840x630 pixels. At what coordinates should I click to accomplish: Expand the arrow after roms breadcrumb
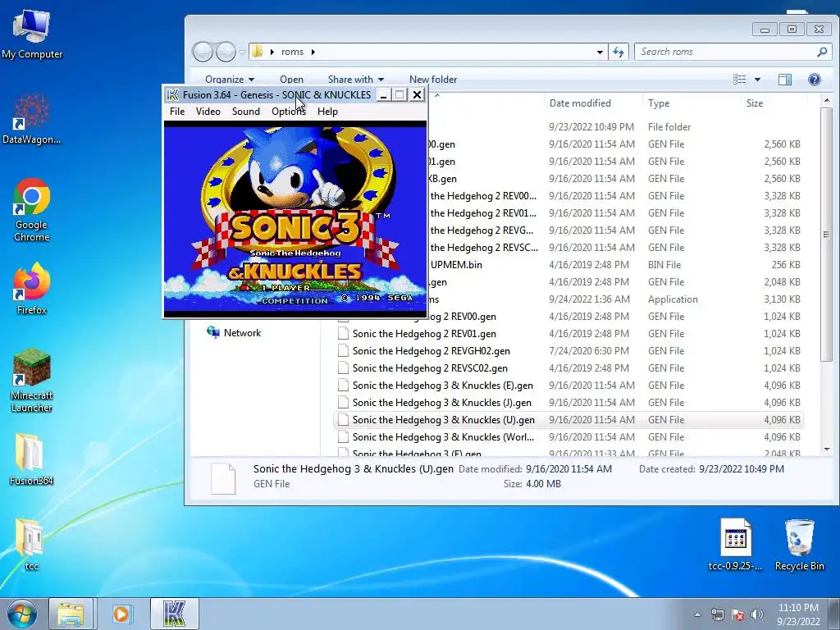click(x=313, y=52)
